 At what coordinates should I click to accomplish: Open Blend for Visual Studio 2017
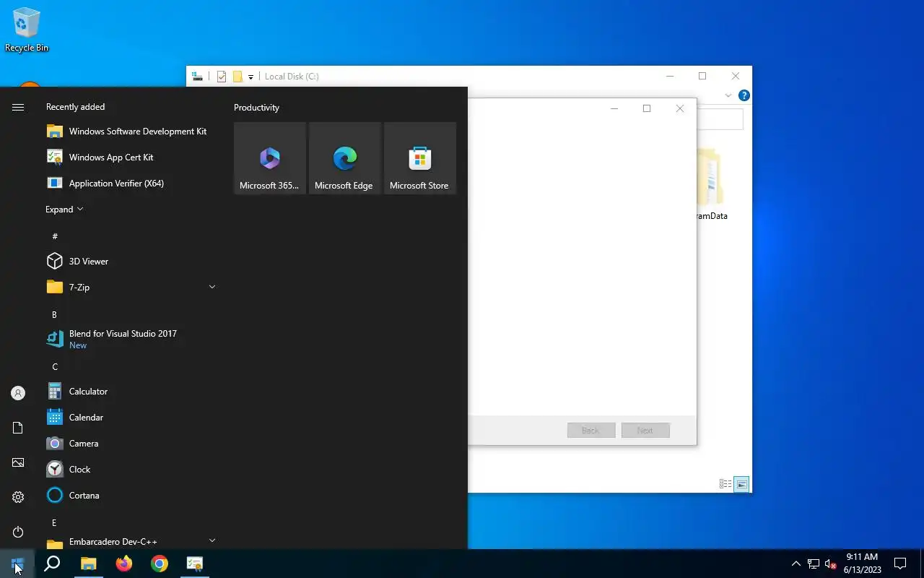pyautogui.click(x=131, y=340)
